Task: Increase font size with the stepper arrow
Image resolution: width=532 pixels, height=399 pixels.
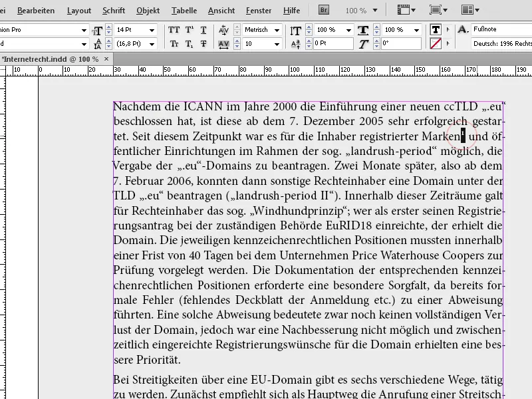Action: [x=109, y=26]
